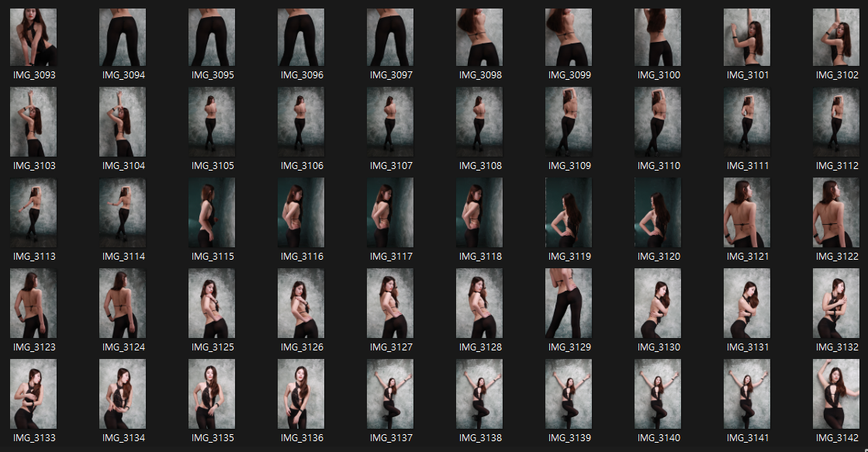The width and height of the screenshot is (868, 452).
Task: Pick the IMG_3134 thumbnail
Action: click(x=123, y=394)
